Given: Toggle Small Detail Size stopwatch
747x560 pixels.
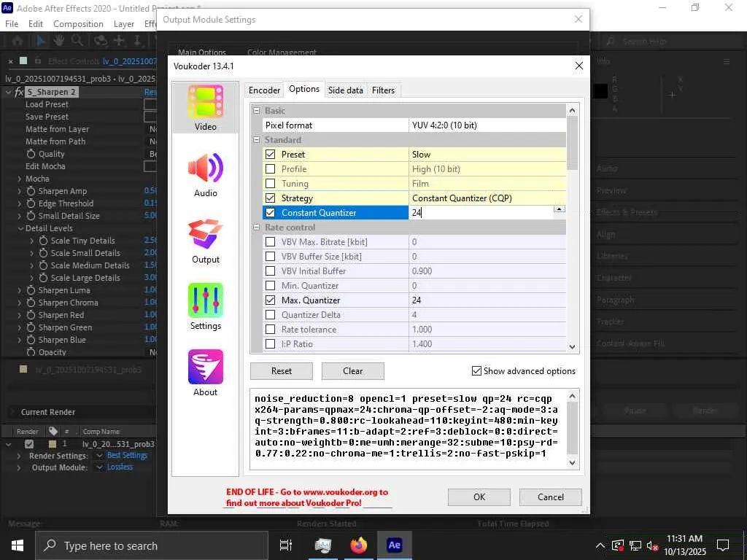Looking at the screenshot, I should [x=31, y=216].
